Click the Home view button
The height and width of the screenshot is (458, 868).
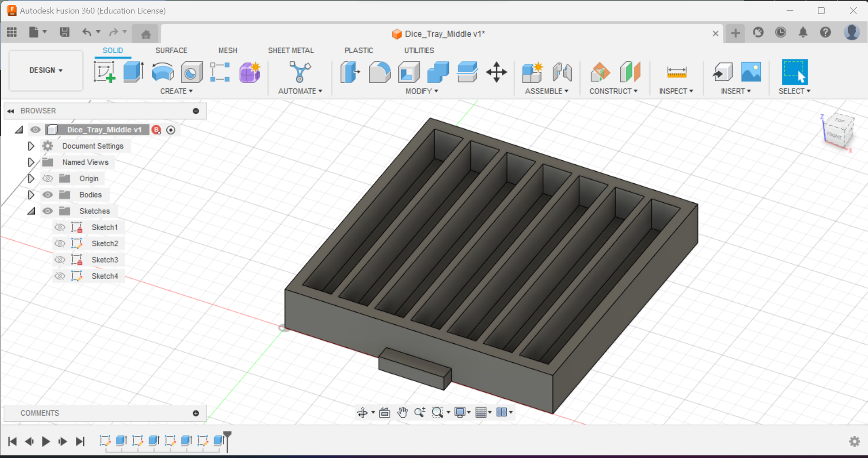coord(146,33)
